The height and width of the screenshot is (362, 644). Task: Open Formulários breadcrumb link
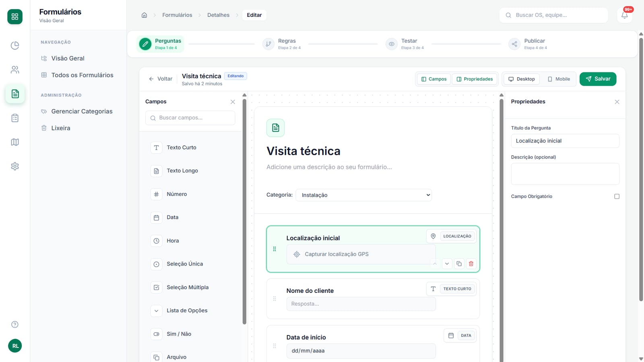point(177,15)
